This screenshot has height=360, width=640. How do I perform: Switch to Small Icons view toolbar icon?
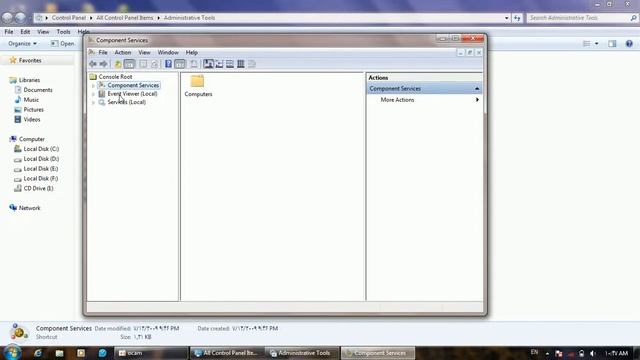pos(219,64)
